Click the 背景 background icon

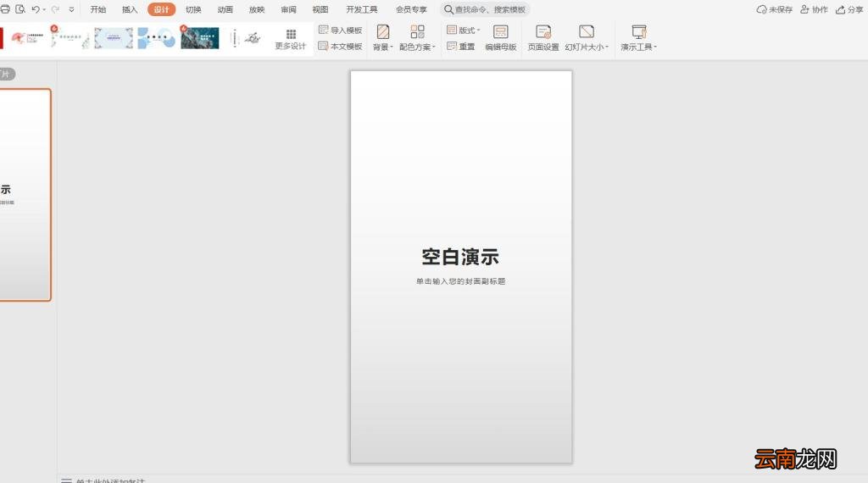(x=383, y=31)
